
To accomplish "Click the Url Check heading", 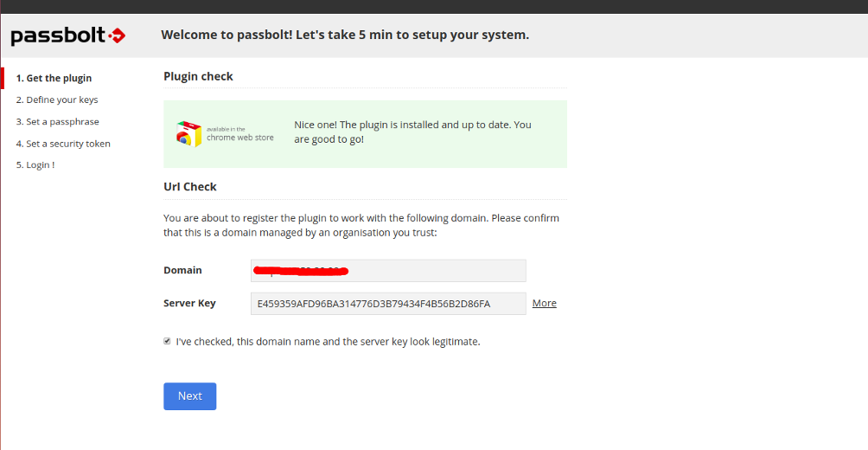I will pos(190,187).
